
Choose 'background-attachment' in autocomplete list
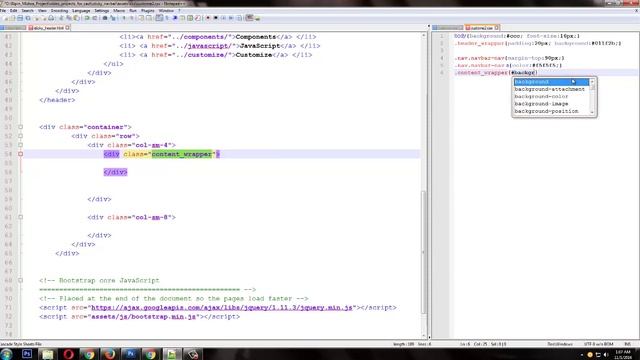(x=551, y=89)
